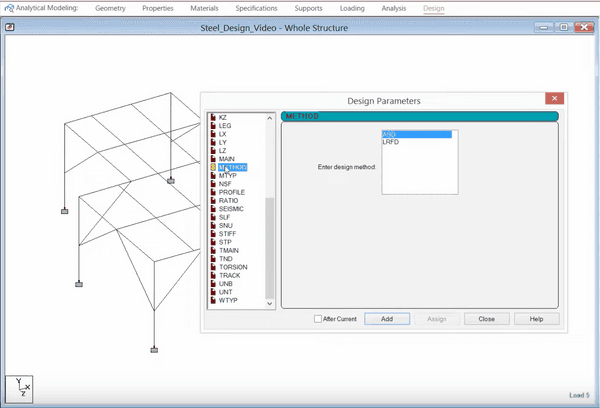Select the TND parameter icon
The image size is (600, 408).
click(x=213, y=259)
